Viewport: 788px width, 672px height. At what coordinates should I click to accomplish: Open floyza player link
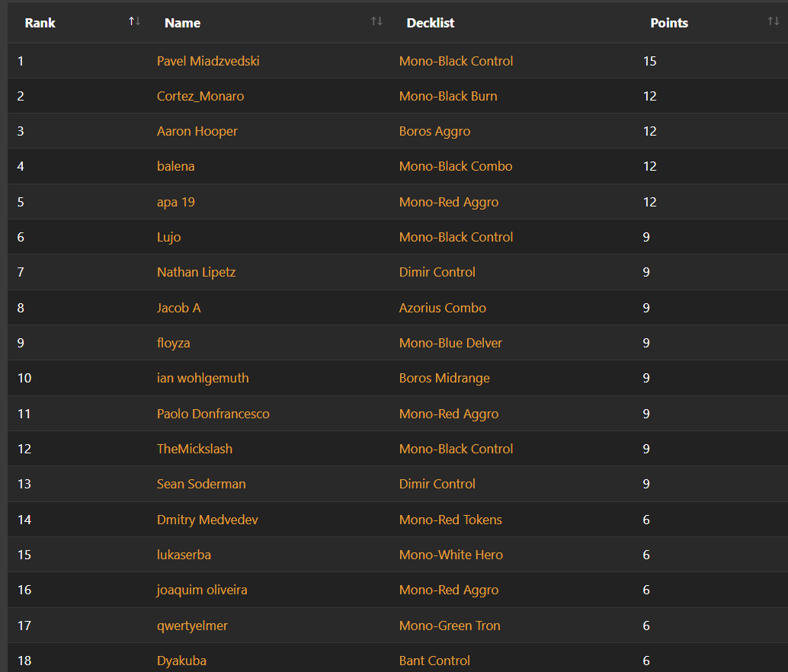coord(174,343)
